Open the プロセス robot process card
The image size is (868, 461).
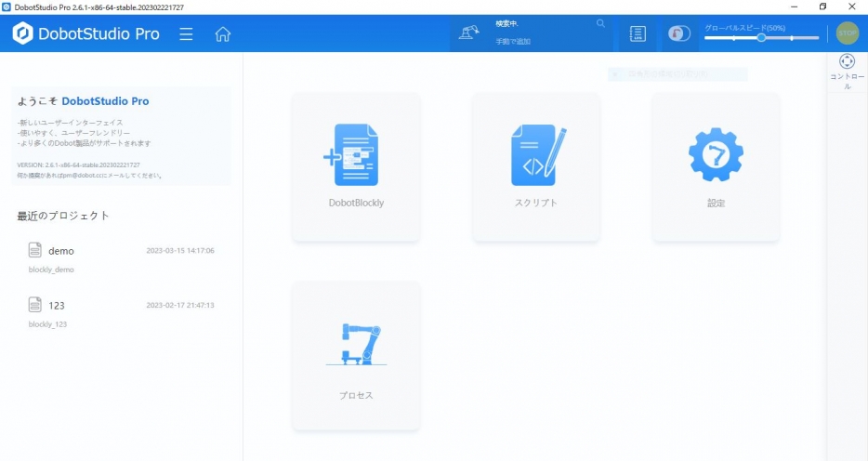coord(356,356)
